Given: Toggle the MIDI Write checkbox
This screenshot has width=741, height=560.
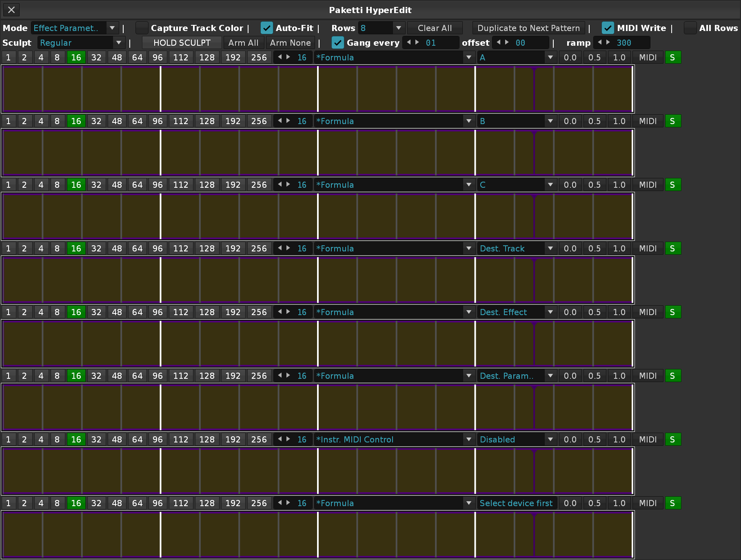Looking at the screenshot, I should click(x=608, y=28).
